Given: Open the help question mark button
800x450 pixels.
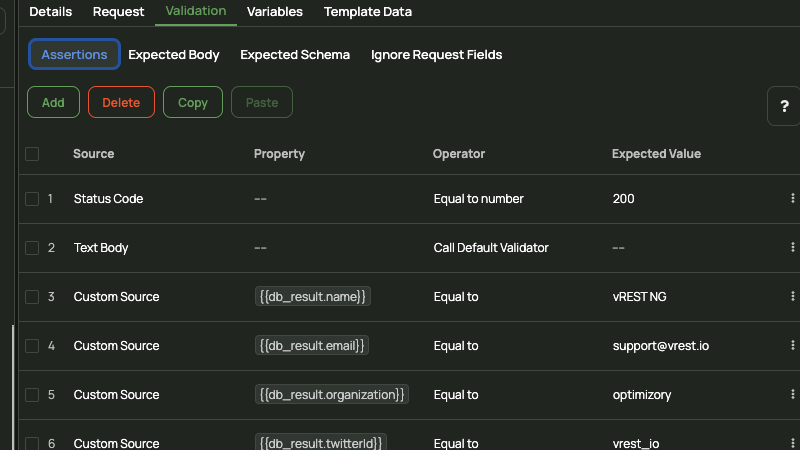Looking at the screenshot, I should click(784, 106).
